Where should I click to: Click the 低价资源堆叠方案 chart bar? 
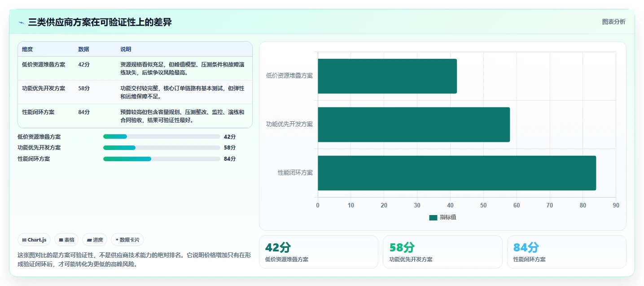tap(387, 76)
